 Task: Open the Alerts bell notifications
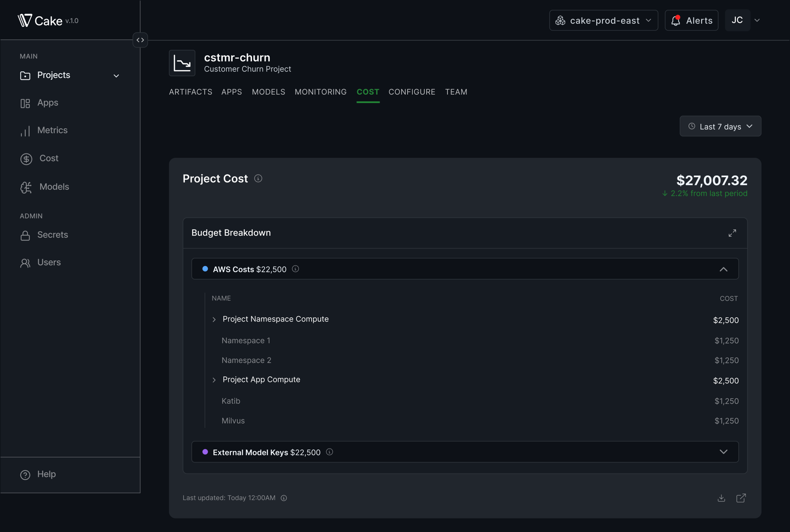point(691,21)
